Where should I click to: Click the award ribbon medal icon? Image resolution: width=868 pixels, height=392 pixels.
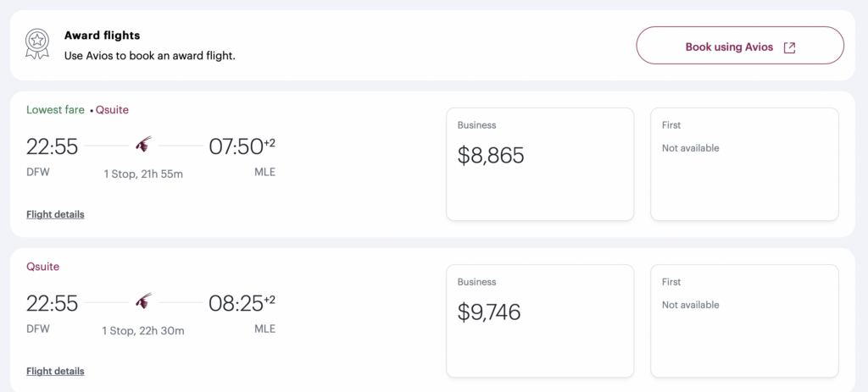[x=36, y=45]
